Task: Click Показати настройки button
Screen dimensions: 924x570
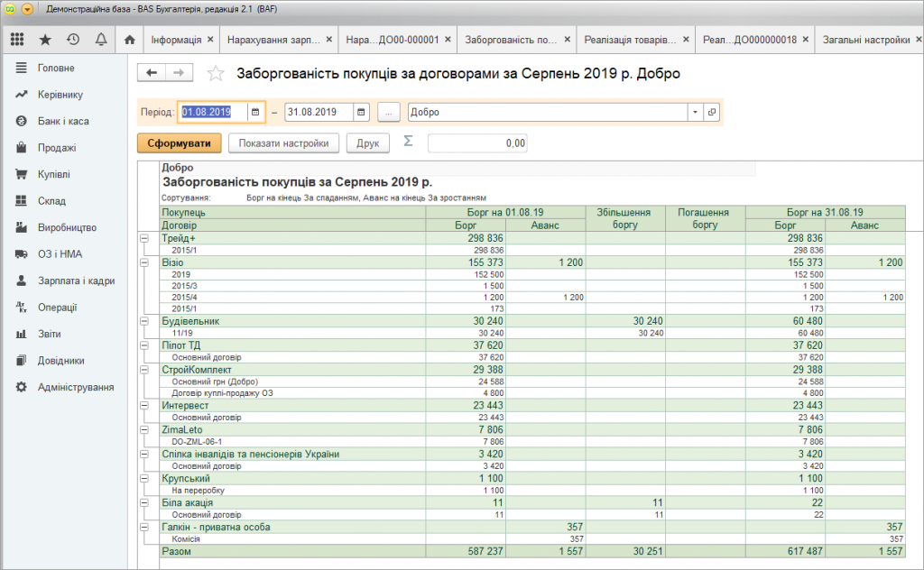Action: (283, 142)
